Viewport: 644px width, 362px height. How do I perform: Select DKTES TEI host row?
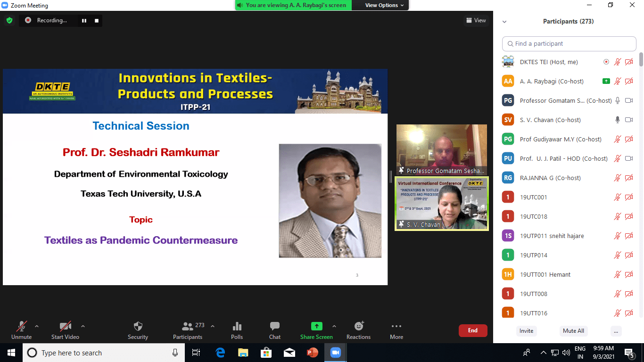[x=568, y=62]
